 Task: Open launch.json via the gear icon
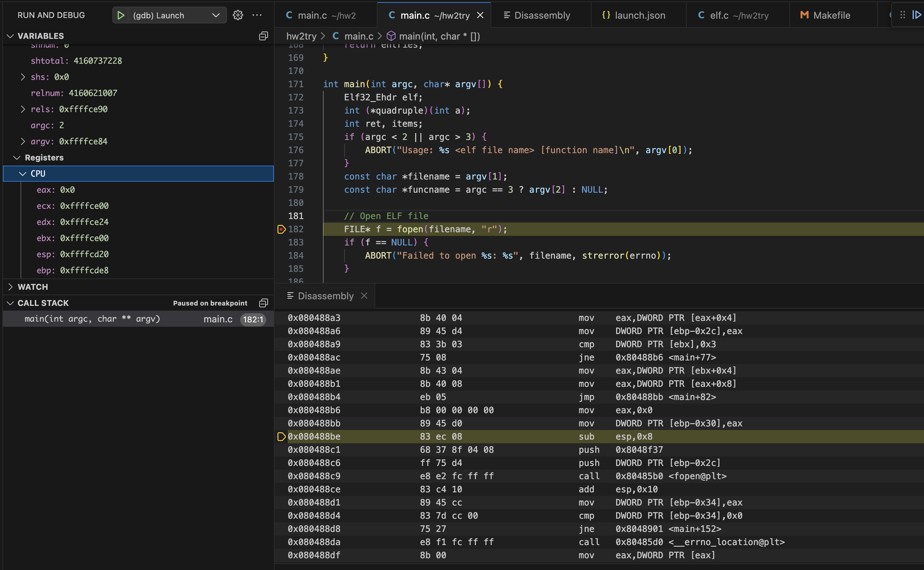[x=238, y=15]
